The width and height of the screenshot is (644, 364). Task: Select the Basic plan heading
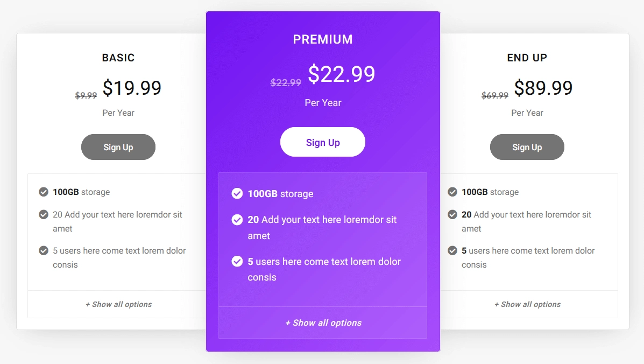coord(118,58)
